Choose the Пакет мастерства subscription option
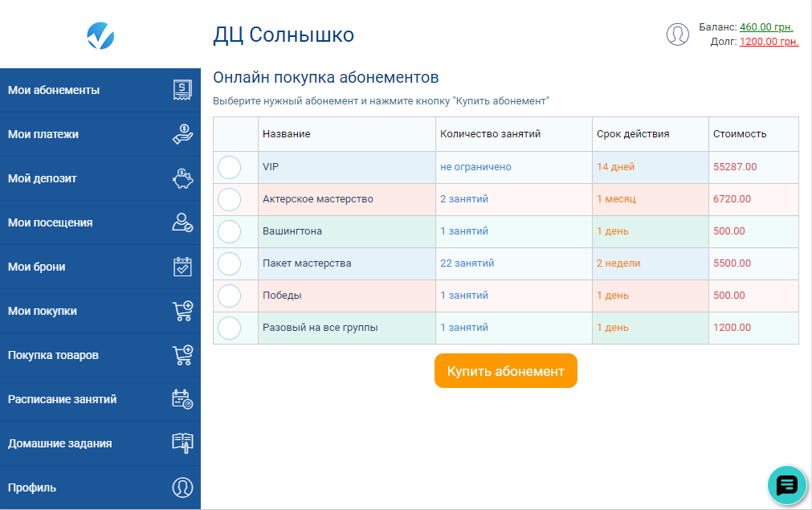Image resolution: width=812 pixels, height=510 pixels. (230, 263)
